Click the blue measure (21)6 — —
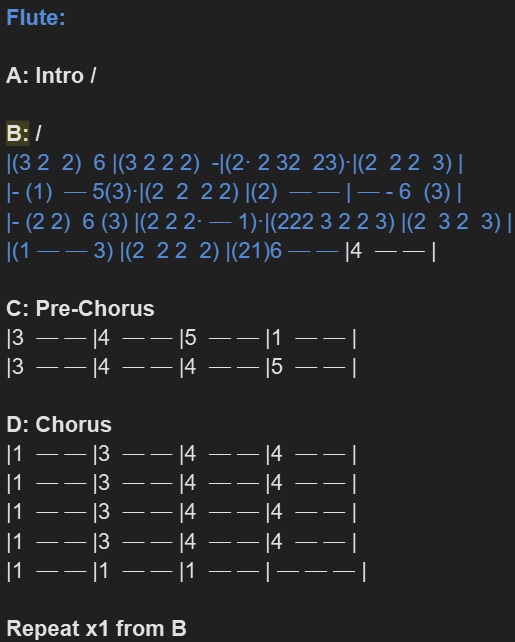Viewport: 515px width, 642px height. (285, 251)
